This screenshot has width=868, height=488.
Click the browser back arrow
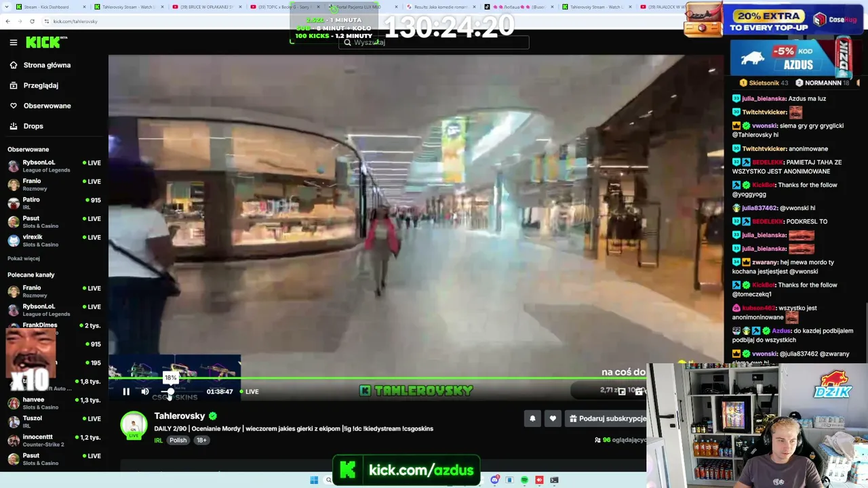point(7,21)
